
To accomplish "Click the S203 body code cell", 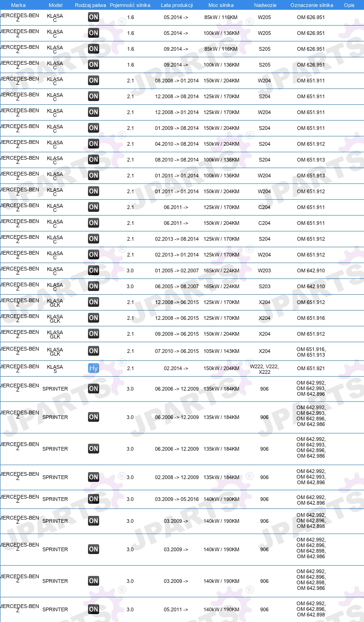I will (x=264, y=286).
